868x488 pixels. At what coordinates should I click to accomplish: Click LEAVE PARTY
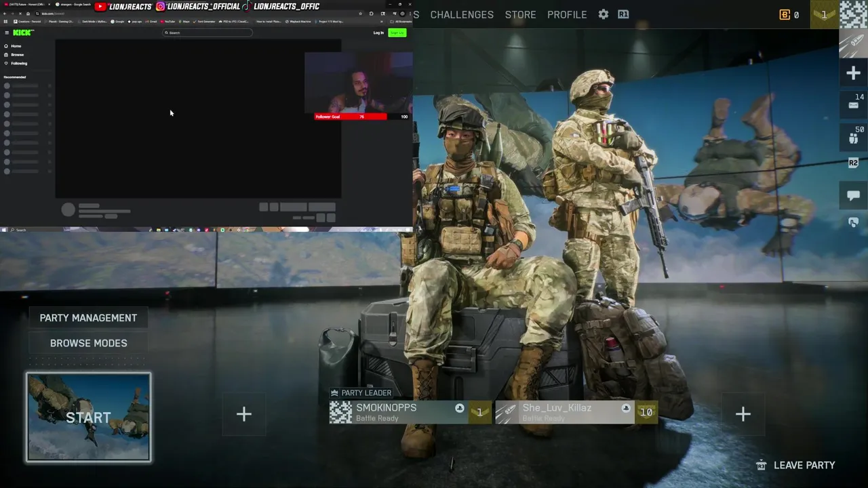[x=795, y=465]
